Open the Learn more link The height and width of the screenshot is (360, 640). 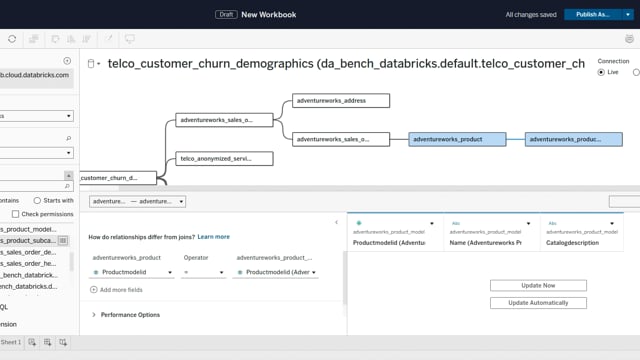point(213,237)
